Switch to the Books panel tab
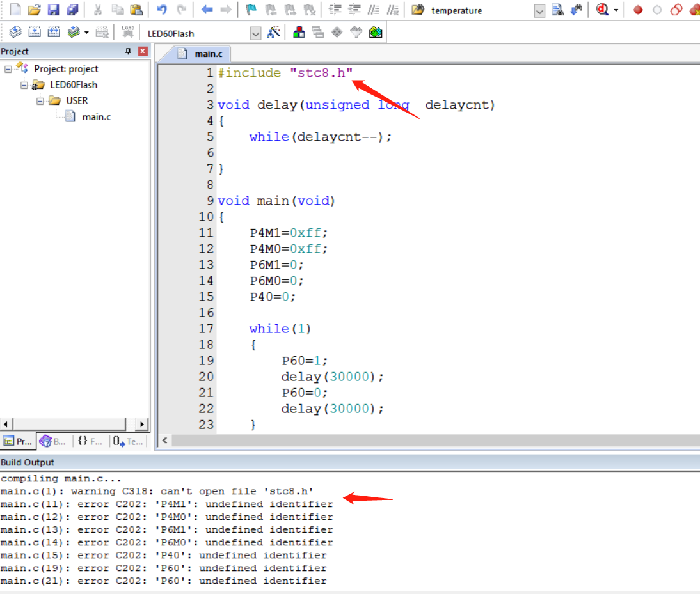Image resolution: width=700 pixels, height=594 pixels. [x=52, y=441]
